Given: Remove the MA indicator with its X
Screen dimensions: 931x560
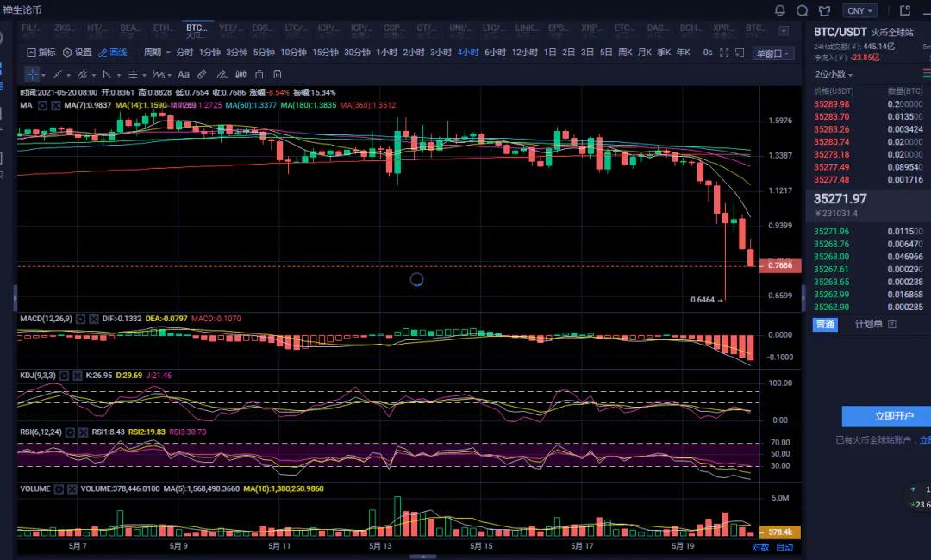Looking at the screenshot, I should 56,106.
